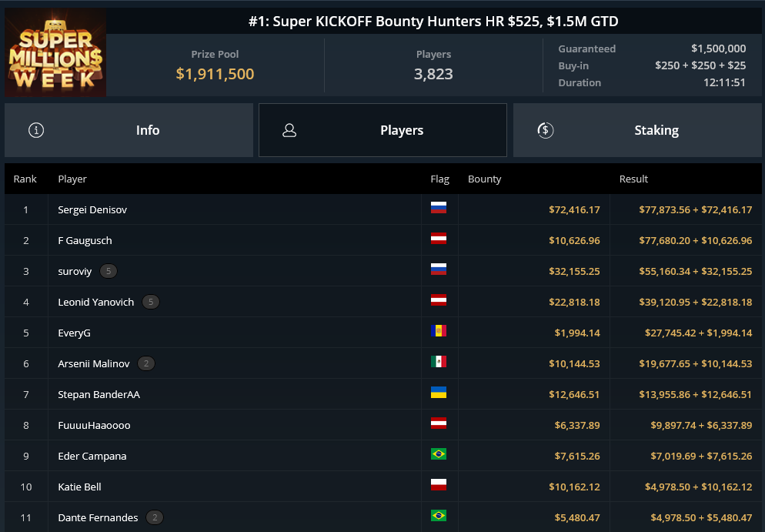Click the Info tab circle-i icon

tap(36, 130)
